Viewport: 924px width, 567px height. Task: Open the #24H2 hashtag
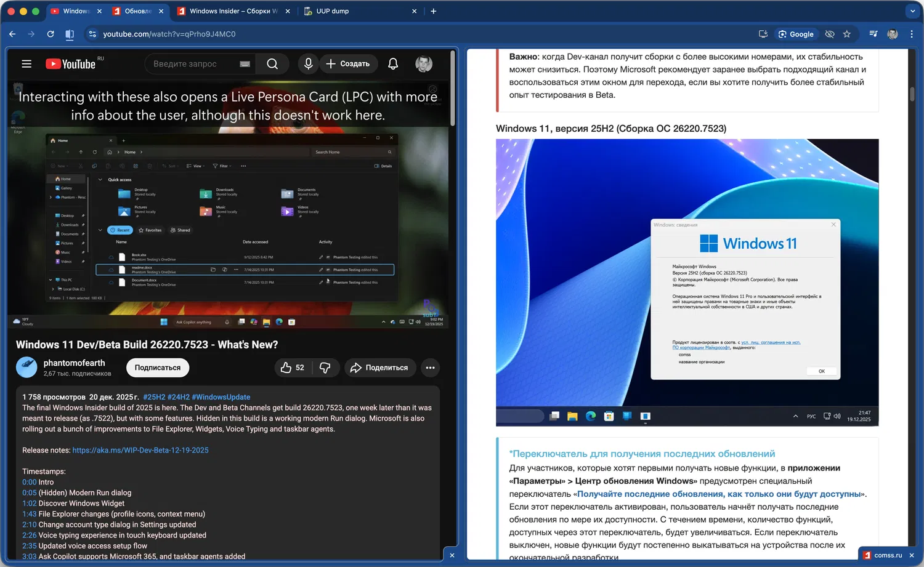click(x=179, y=397)
